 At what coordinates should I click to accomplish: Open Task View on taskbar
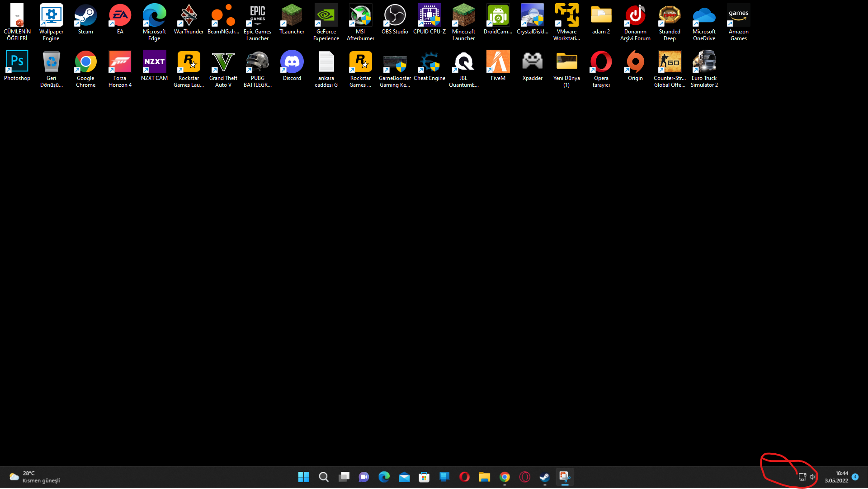(344, 477)
